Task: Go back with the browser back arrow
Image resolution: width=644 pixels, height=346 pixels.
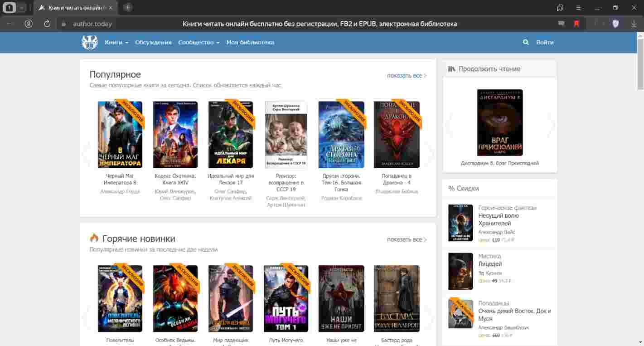Action: (x=11, y=24)
